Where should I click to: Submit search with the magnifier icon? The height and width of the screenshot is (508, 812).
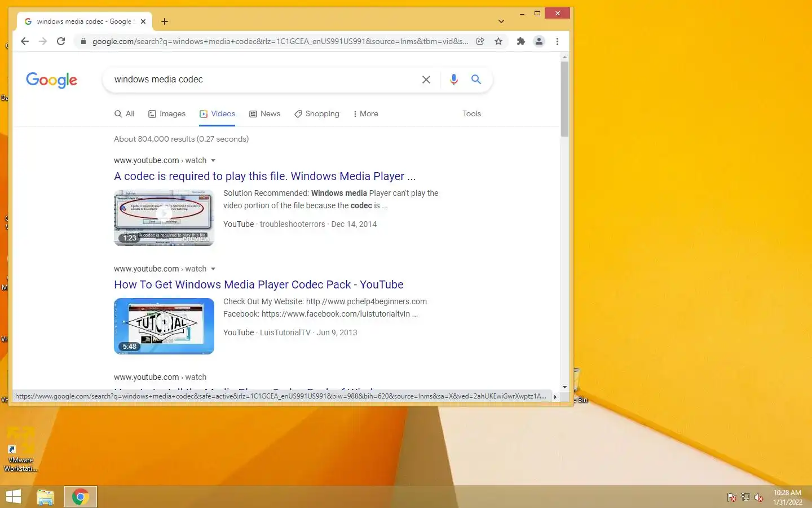click(x=476, y=80)
